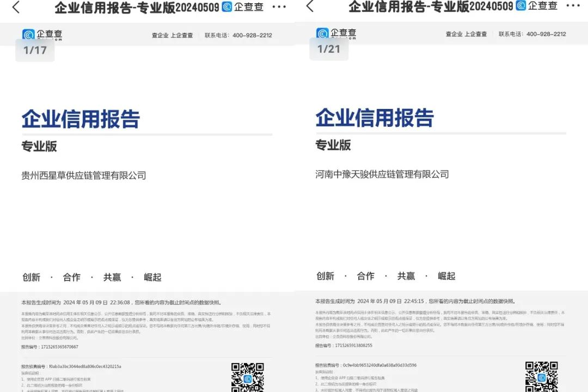
Task: Click 企查查 logo in left page header
Action: click(x=42, y=35)
